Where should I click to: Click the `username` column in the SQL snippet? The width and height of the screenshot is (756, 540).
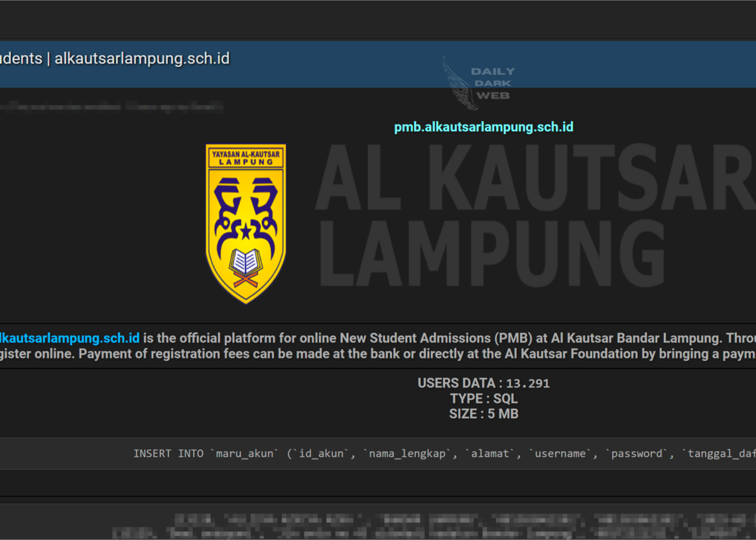tap(560, 454)
